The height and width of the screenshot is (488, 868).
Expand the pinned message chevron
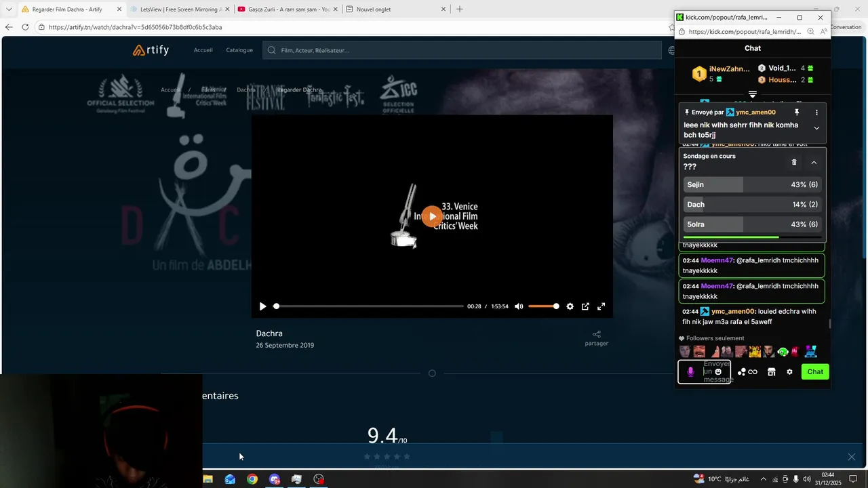point(816,128)
